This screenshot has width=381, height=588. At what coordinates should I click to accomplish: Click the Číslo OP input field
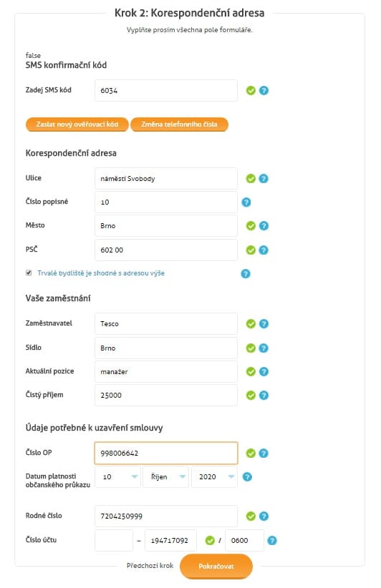[166, 453]
